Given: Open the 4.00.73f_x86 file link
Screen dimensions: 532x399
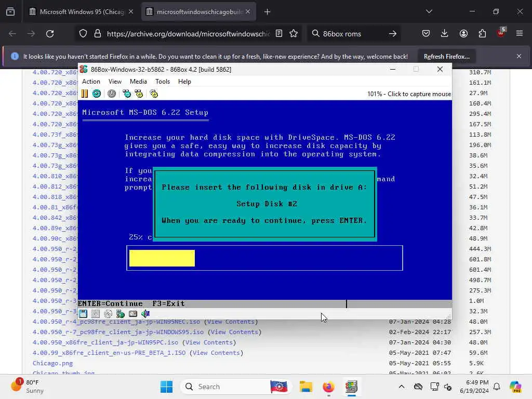Looking at the screenshot, I should [55, 135].
